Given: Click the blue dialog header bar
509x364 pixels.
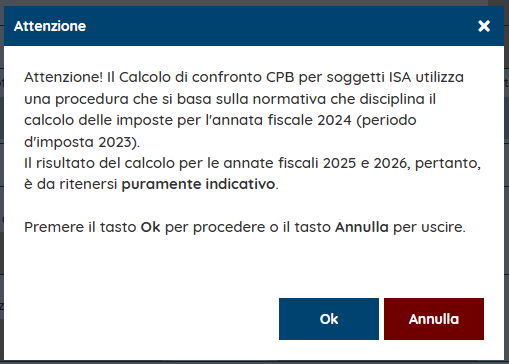Looking at the screenshot, I should pyautogui.click(x=254, y=26).
